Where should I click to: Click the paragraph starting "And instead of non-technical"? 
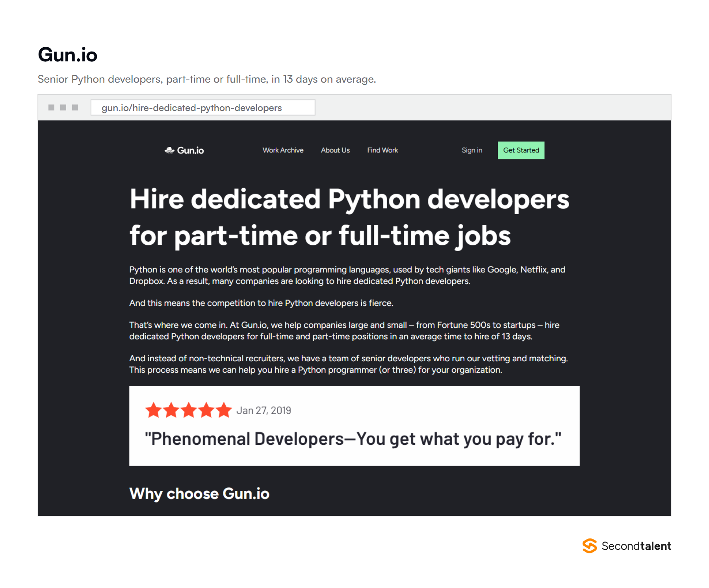tap(349, 364)
